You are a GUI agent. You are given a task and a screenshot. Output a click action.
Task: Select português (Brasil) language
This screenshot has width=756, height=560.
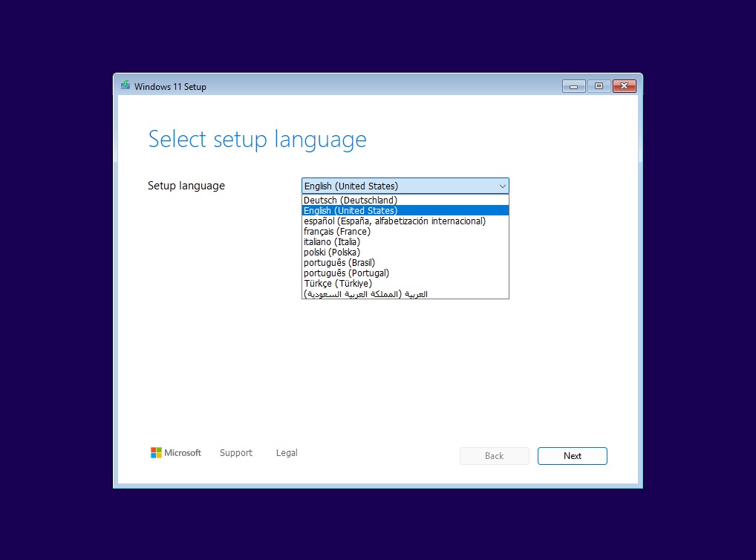click(x=405, y=263)
